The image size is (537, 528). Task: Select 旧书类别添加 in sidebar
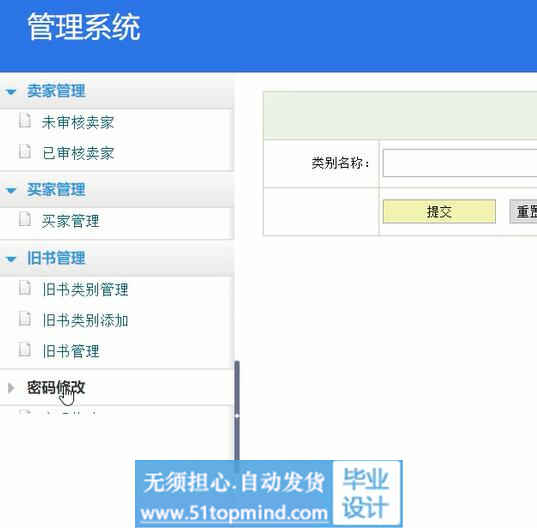(x=85, y=320)
